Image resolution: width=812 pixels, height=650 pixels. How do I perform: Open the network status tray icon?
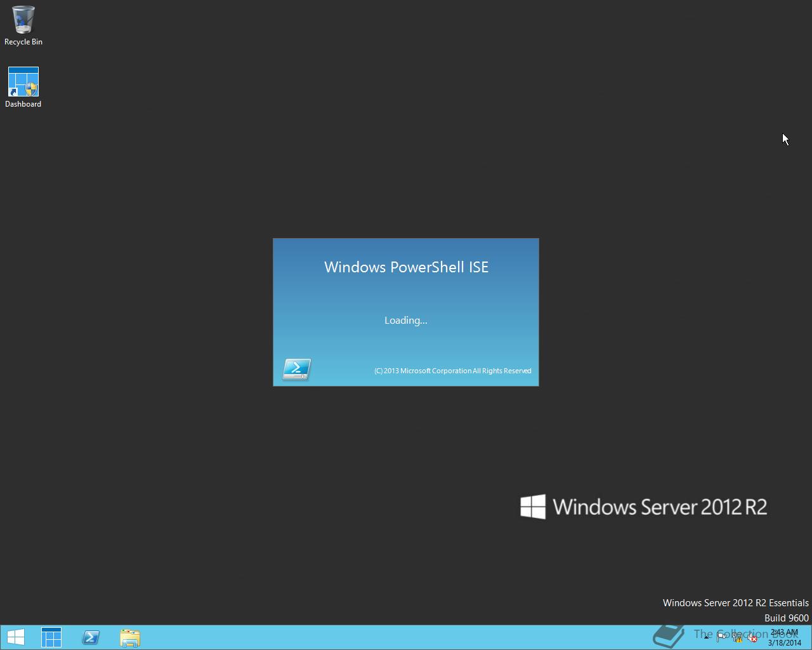tap(738, 637)
